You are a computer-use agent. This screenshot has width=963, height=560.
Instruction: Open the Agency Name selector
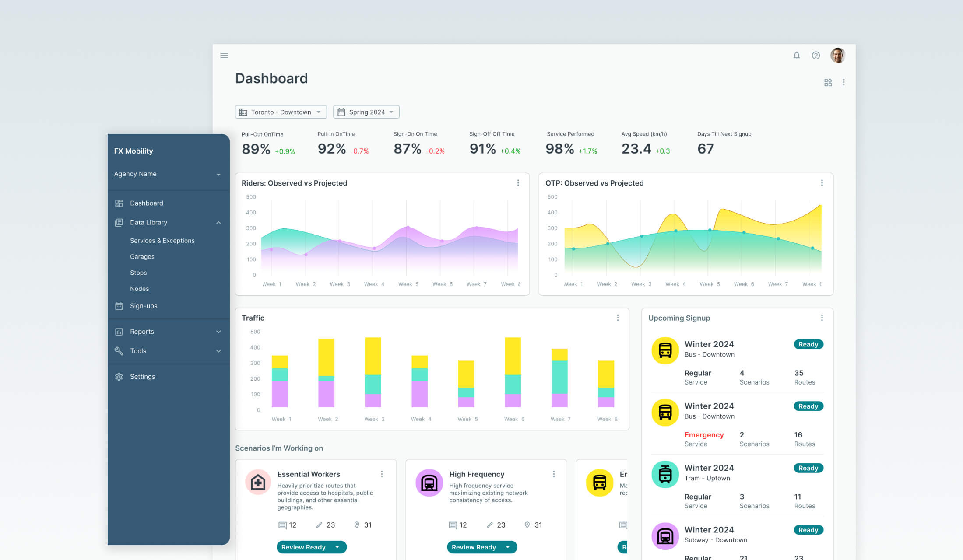(x=168, y=174)
